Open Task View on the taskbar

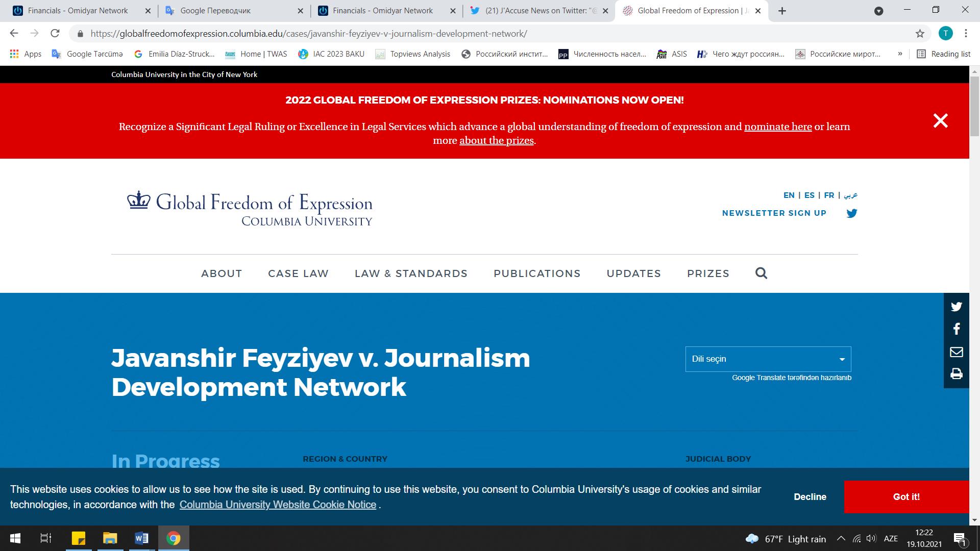[x=46, y=538]
